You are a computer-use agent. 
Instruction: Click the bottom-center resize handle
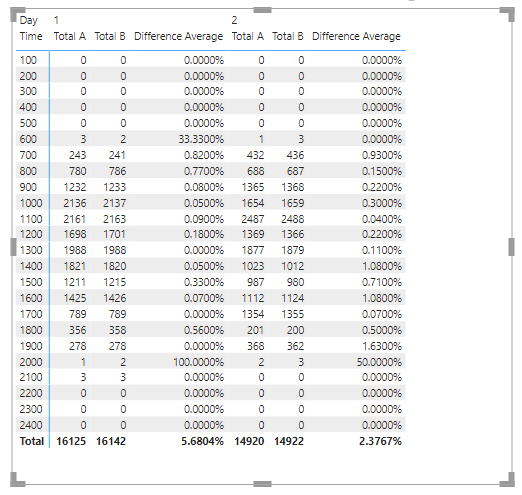pyautogui.click(x=262, y=484)
